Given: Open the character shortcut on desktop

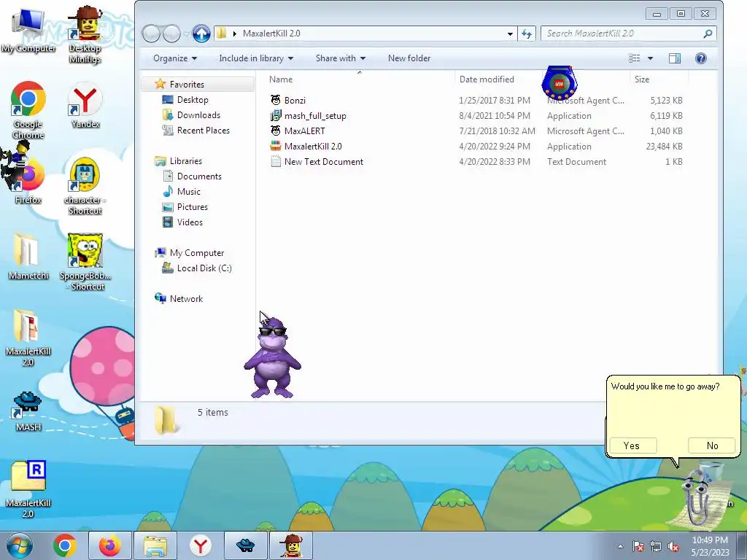Looking at the screenshot, I should pyautogui.click(x=85, y=186).
